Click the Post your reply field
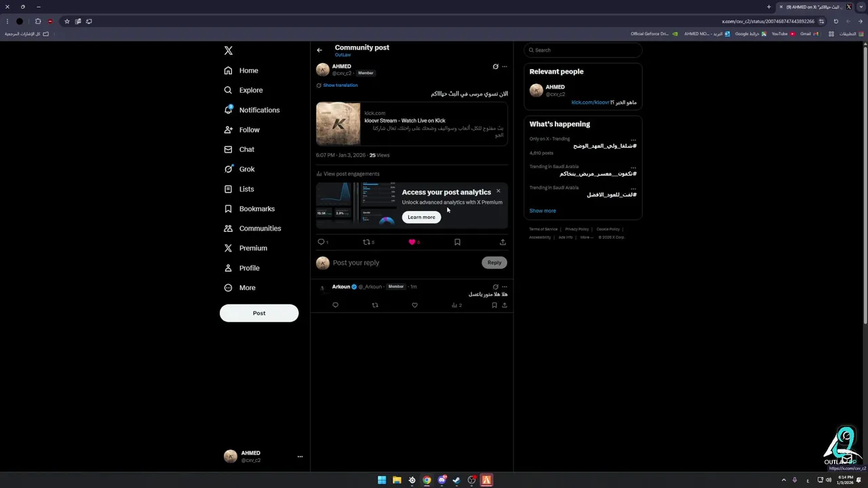Viewport: 868px width, 488px height. (406, 263)
